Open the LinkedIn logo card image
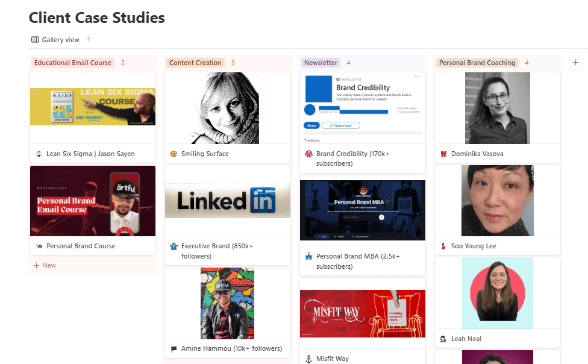588x364 pixels. 228,201
